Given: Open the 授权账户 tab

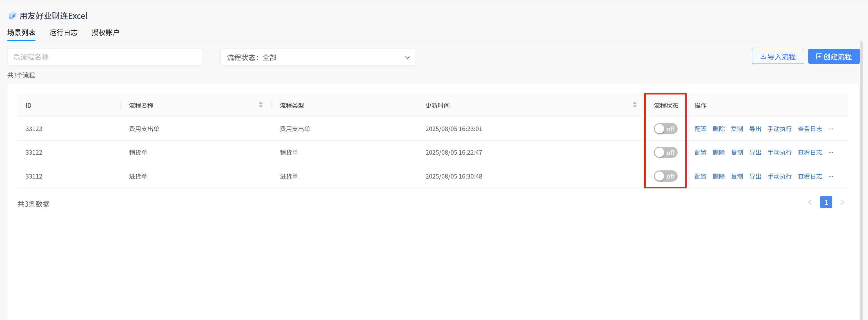Looking at the screenshot, I should click(105, 33).
